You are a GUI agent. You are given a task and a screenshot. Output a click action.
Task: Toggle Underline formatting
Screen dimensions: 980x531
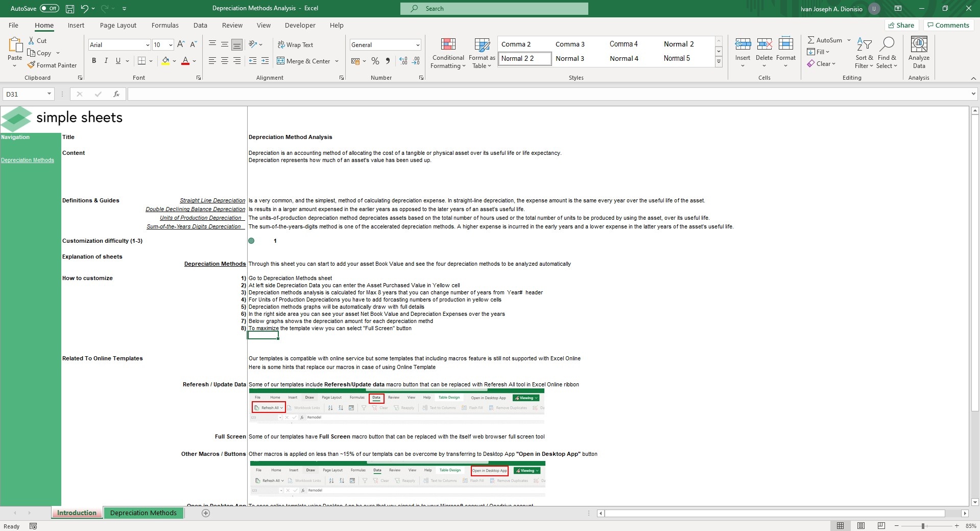pyautogui.click(x=118, y=61)
